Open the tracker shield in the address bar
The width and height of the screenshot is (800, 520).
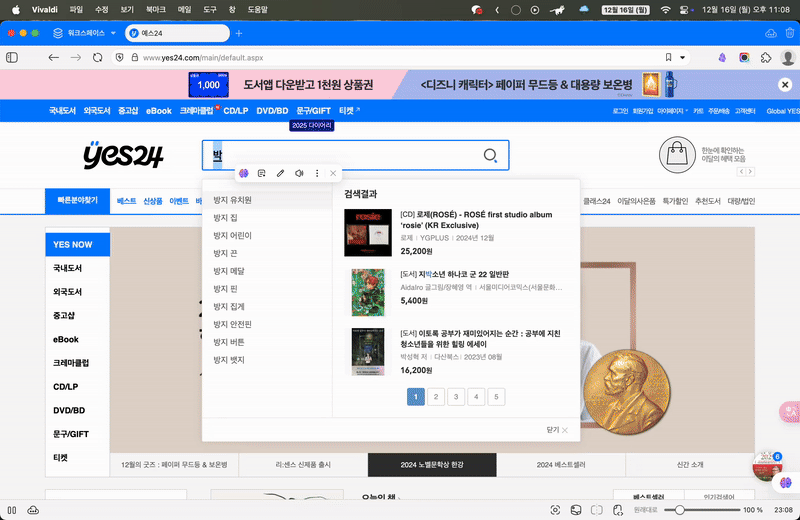point(119,58)
